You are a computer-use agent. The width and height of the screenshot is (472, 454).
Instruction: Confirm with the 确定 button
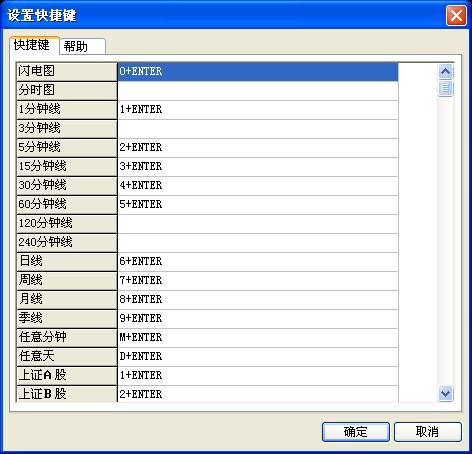point(356,432)
